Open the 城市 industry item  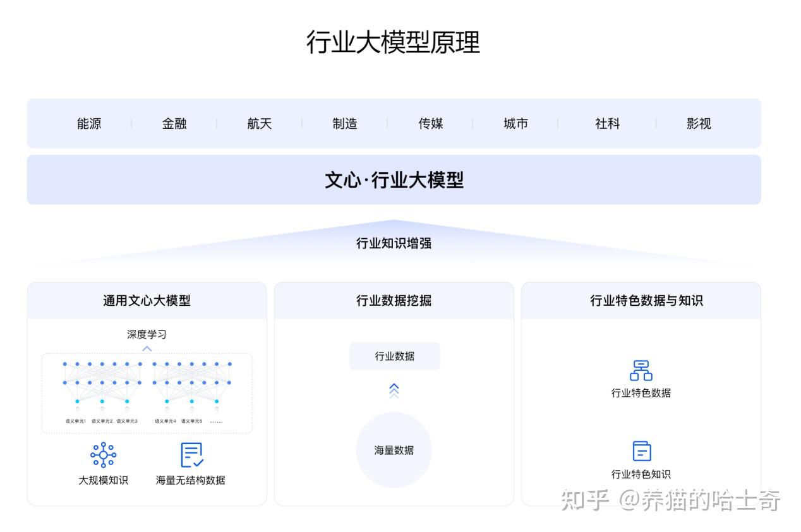(x=516, y=124)
